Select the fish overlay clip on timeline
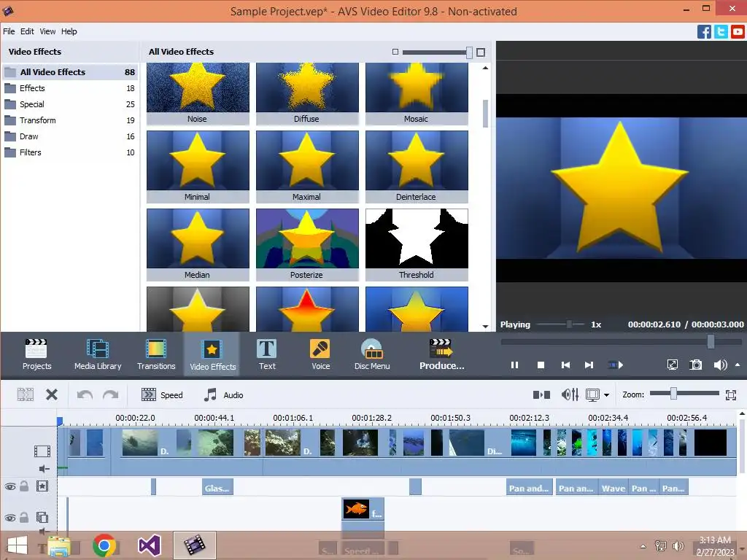 tap(363, 509)
